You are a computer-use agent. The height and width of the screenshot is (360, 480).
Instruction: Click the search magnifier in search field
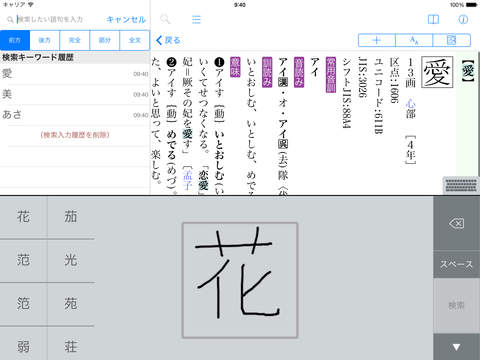(x=10, y=20)
